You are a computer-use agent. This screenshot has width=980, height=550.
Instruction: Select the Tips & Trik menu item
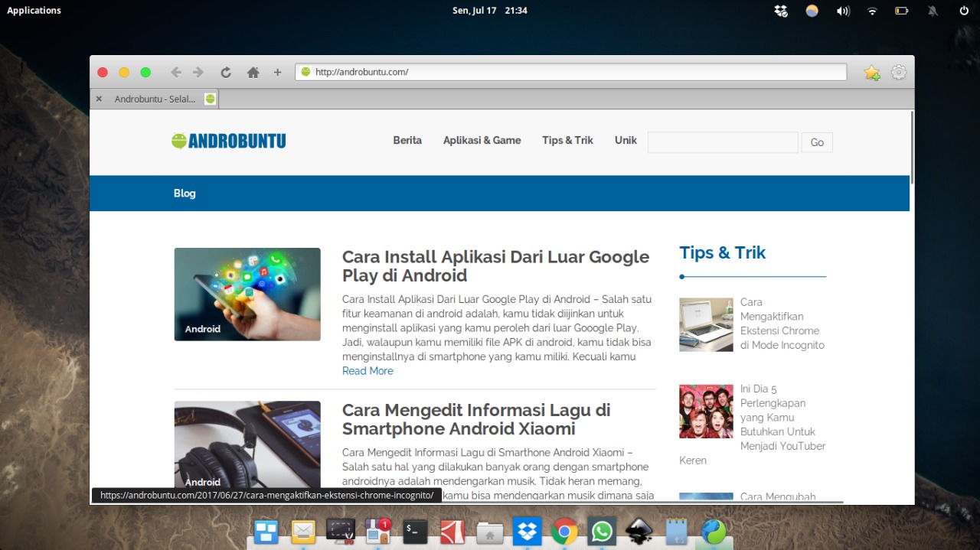pos(567,140)
